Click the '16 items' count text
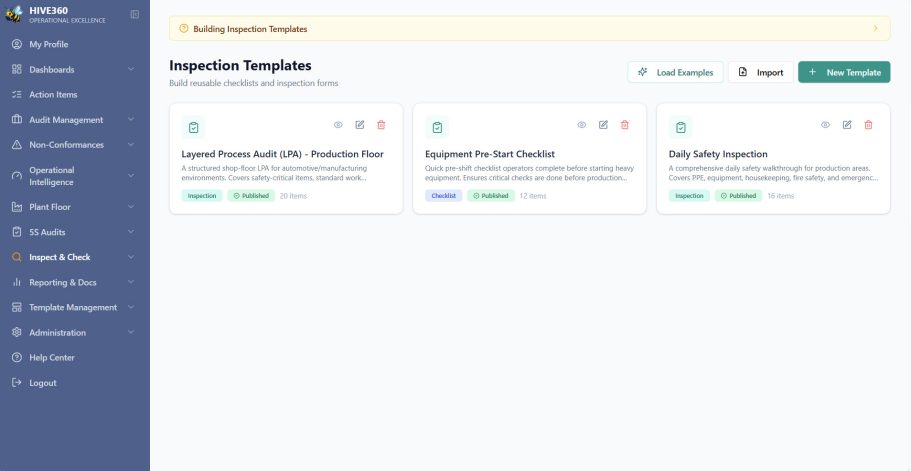Image resolution: width=911 pixels, height=471 pixels. [x=780, y=196]
